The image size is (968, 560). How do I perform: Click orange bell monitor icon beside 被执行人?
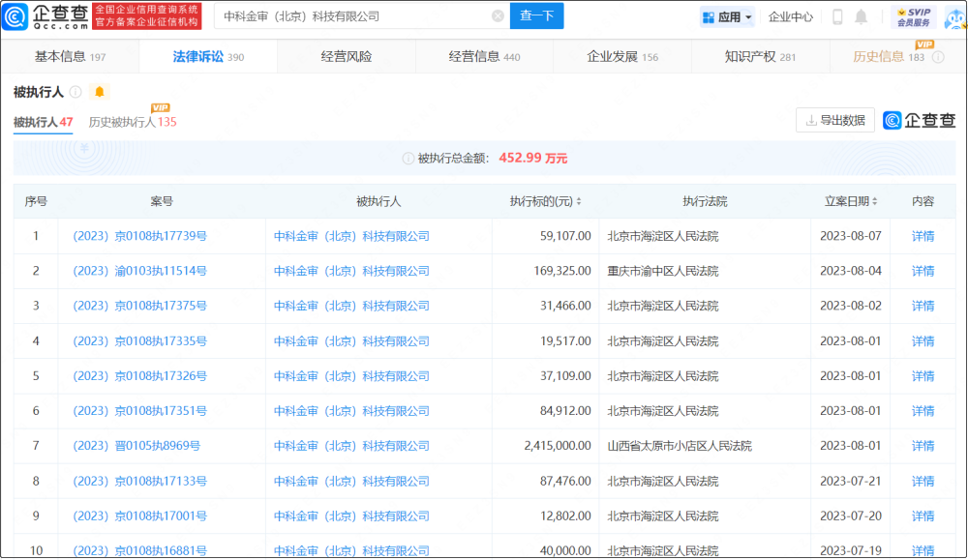click(100, 92)
